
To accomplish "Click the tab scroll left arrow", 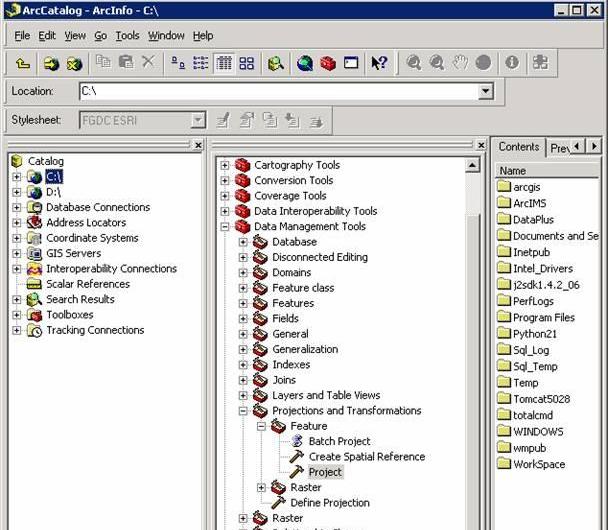I will pos(577,146).
